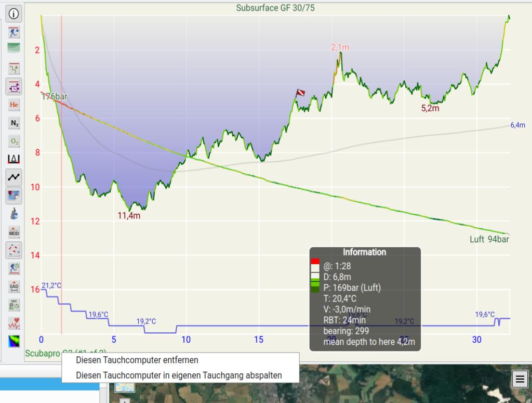Toggle the green tissue graph icon

pyautogui.click(x=14, y=47)
